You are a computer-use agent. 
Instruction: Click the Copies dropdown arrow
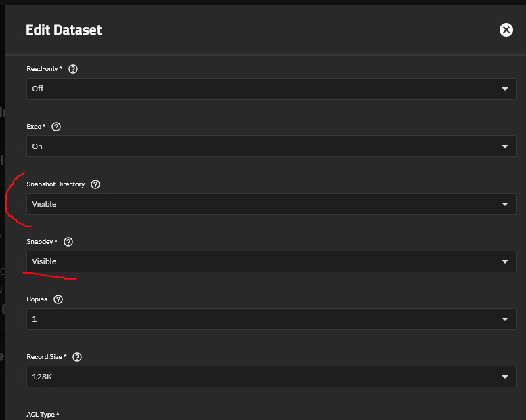(505, 319)
